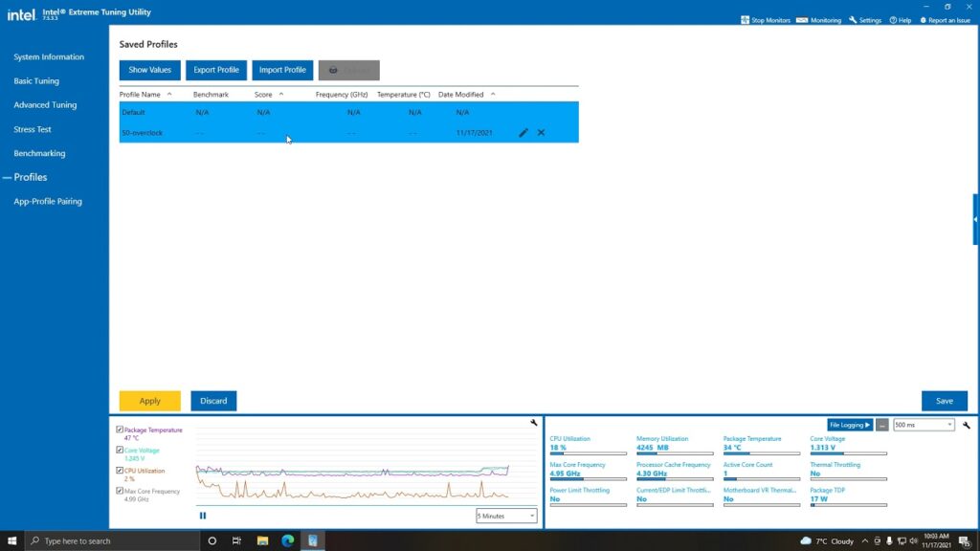Open monitor panel settings wrench beside 500 ms

(967, 426)
